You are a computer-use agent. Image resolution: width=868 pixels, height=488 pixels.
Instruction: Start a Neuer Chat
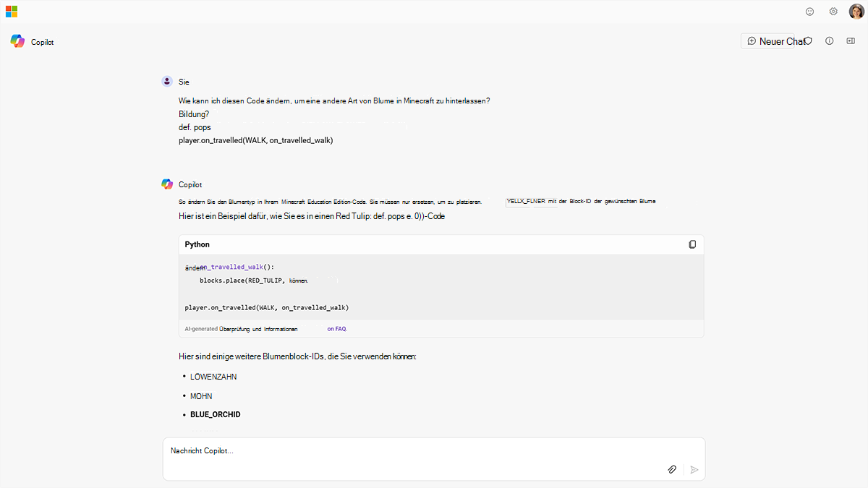(775, 41)
